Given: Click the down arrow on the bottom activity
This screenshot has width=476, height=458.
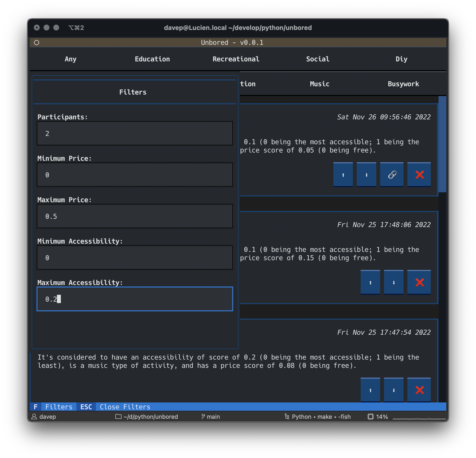Looking at the screenshot, I should tap(394, 390).
